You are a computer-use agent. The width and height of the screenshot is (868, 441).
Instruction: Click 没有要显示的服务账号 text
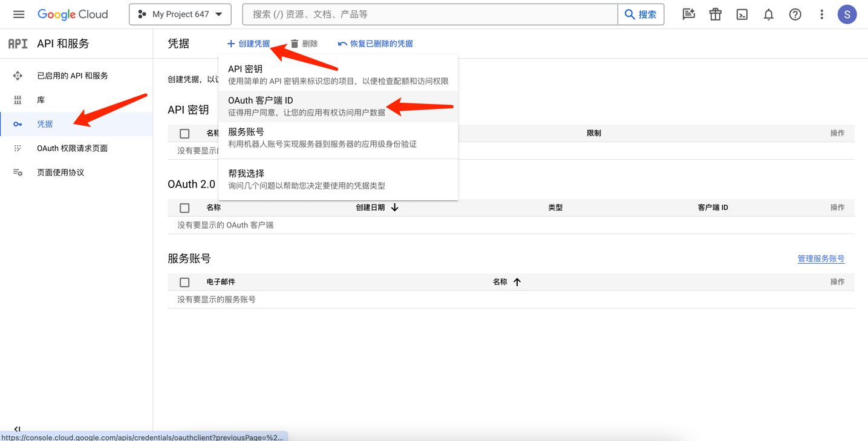[217, 299]
